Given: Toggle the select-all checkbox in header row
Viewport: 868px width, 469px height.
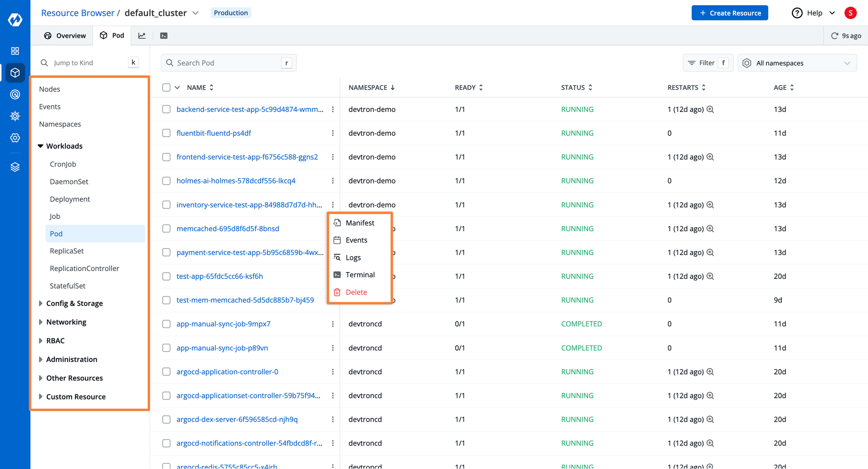Looking at the screenshot, I should tap(166, 87).
